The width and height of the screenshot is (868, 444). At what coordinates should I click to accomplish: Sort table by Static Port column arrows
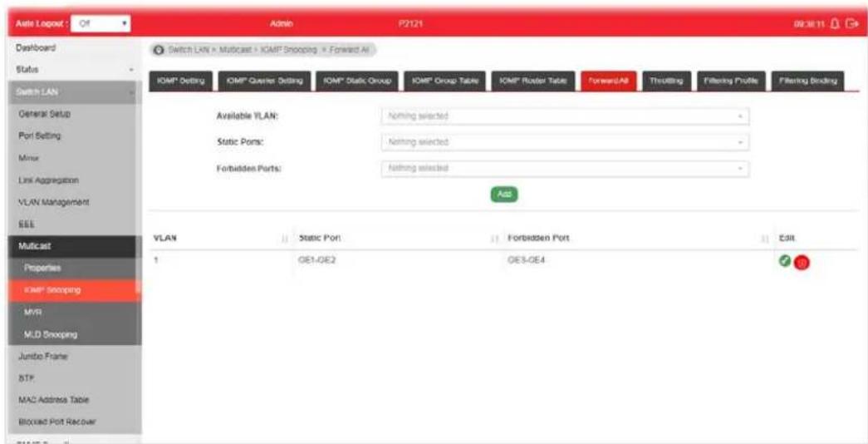494,239
